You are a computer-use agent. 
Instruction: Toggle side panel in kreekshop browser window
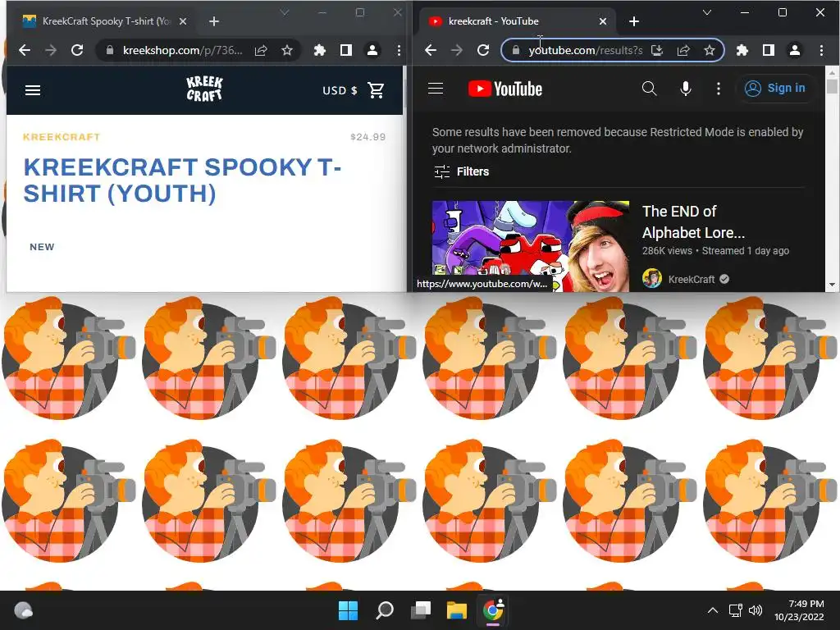tap(346, 50)
